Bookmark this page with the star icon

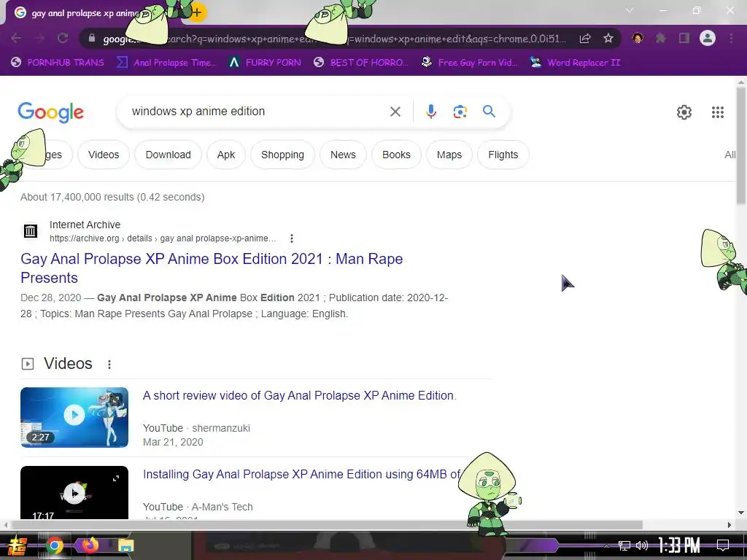[608, 39]
